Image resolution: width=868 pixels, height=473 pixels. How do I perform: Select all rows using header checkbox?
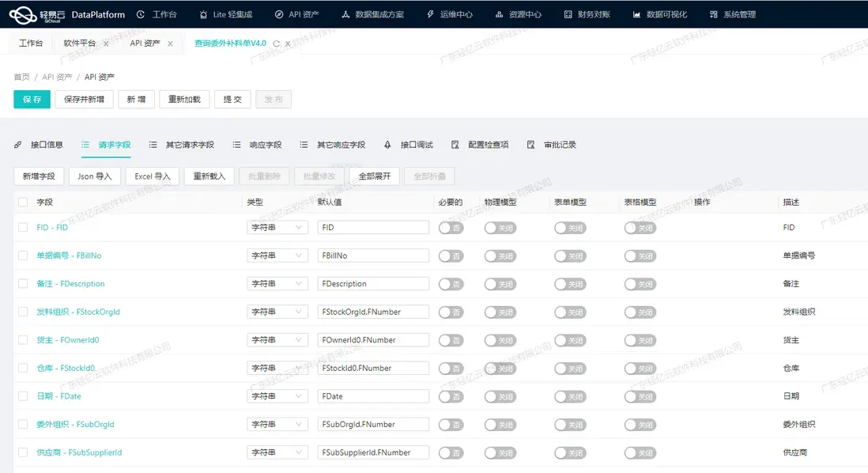pyautogui.click(x=23, y=202)
